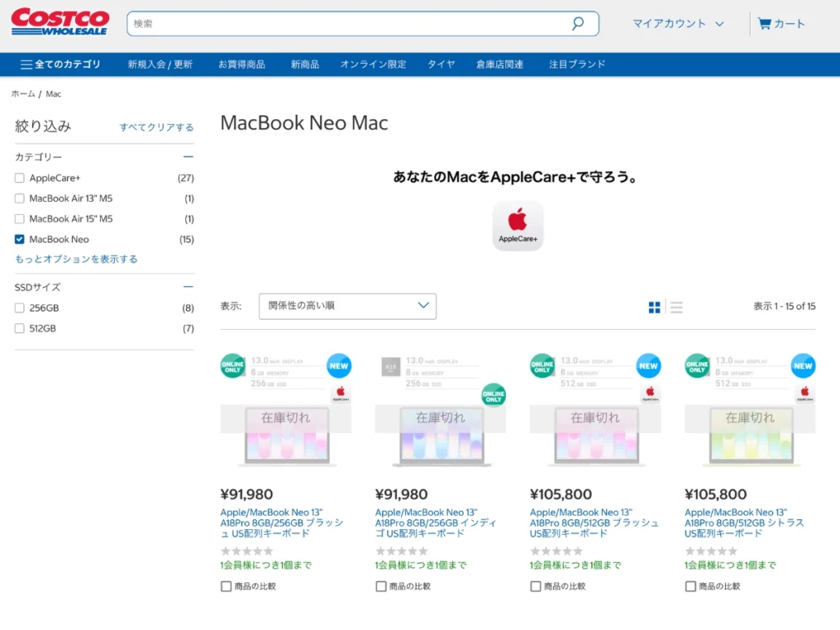Image resolution: width=840 pixels, height=630 pixels.
Task: Click the 表示 1 - 15 of 15 text
Action: [x=784, y=307]
